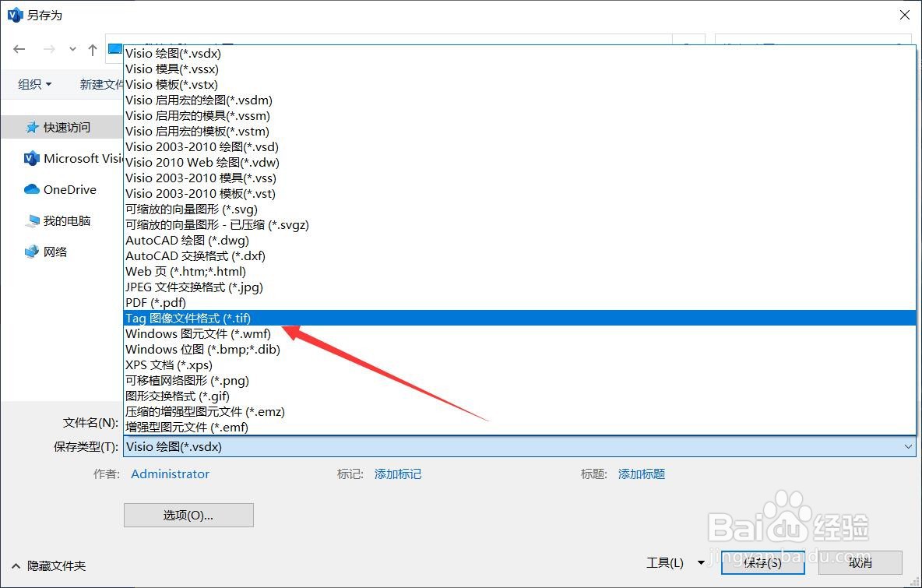Choose Windows 图元文件 (*.wmf)
Screen dimensions: 922x588
(520, 334)
